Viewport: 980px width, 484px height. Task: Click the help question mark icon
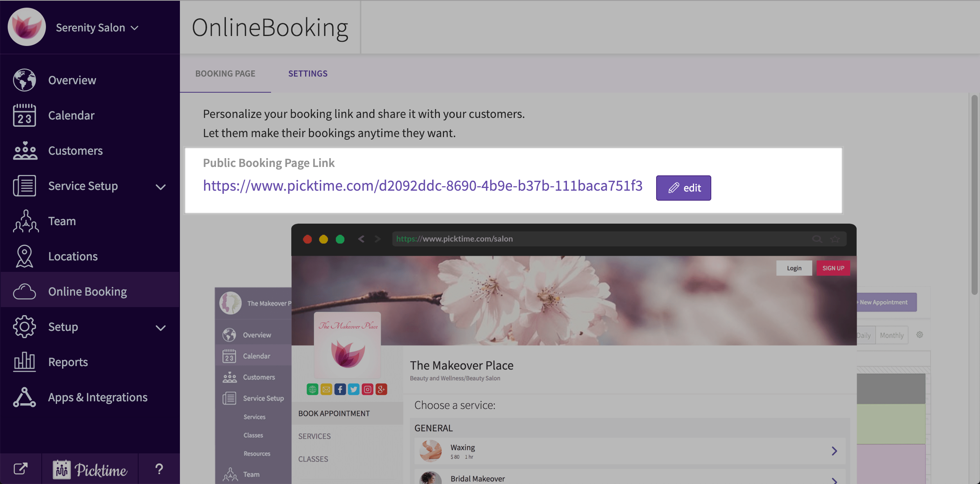tap(159, 469)
